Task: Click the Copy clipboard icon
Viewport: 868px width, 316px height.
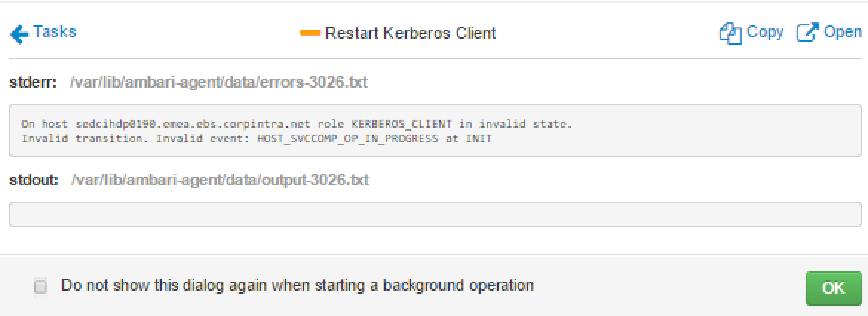Action: [731, 33]
